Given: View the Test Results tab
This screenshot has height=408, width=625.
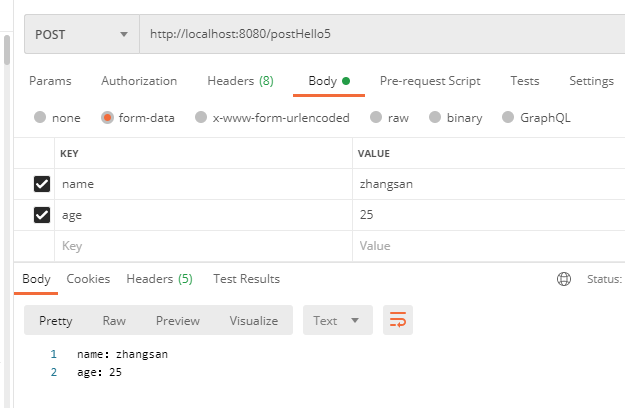Looking at the screenshot, I should tap(246, 279).
